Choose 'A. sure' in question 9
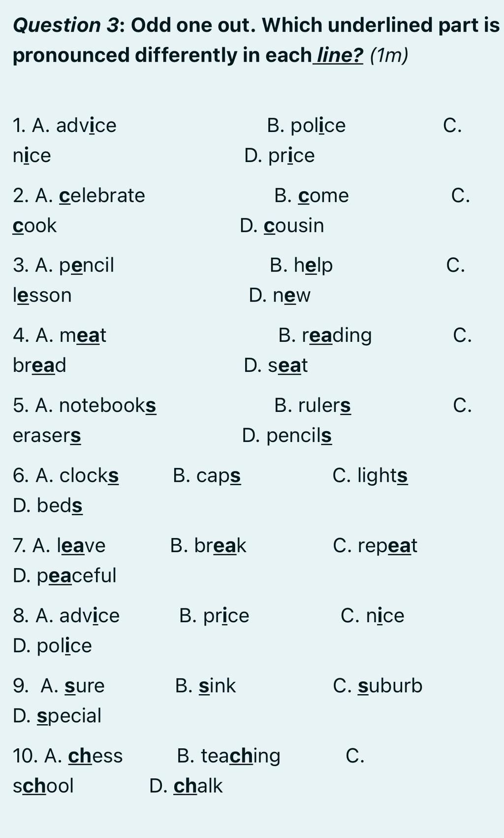504x838 pixels. pos(72,685)
